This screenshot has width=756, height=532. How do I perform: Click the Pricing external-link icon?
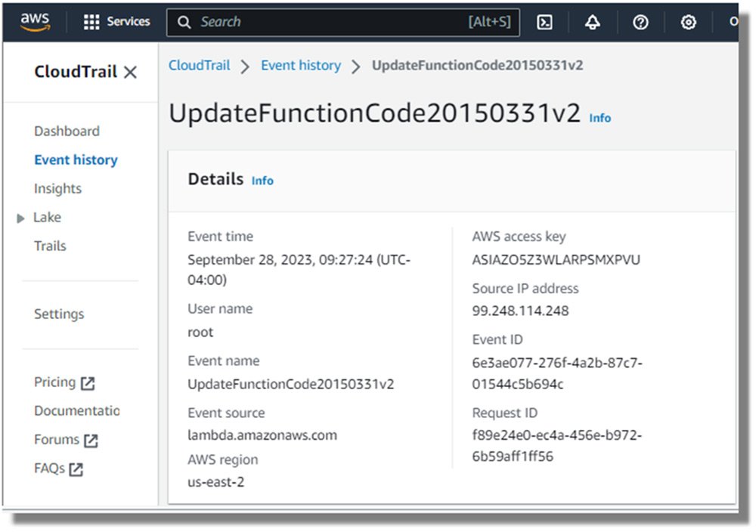(88, 384)
